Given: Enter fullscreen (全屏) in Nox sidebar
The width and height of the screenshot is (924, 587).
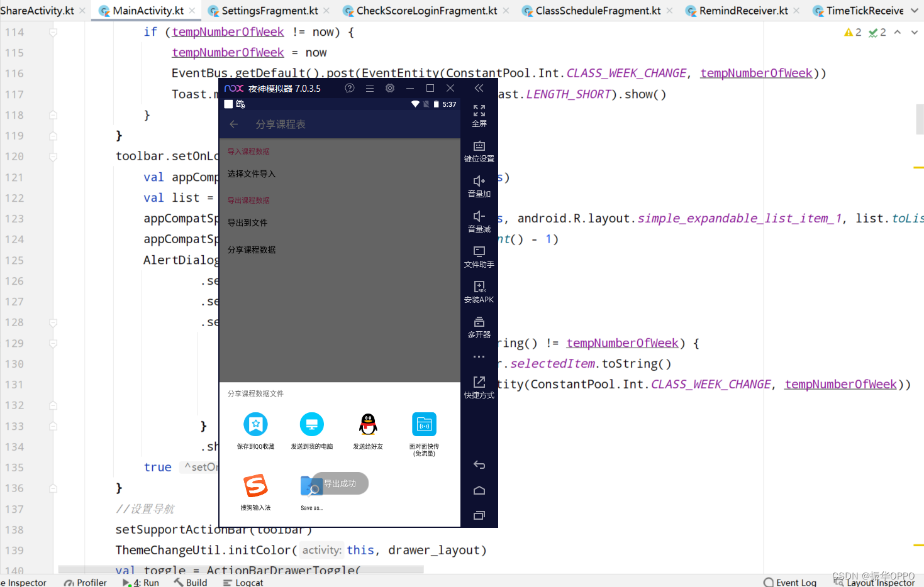Looking at the screenshot, I should pyautogui.click(x=479, y=116).
